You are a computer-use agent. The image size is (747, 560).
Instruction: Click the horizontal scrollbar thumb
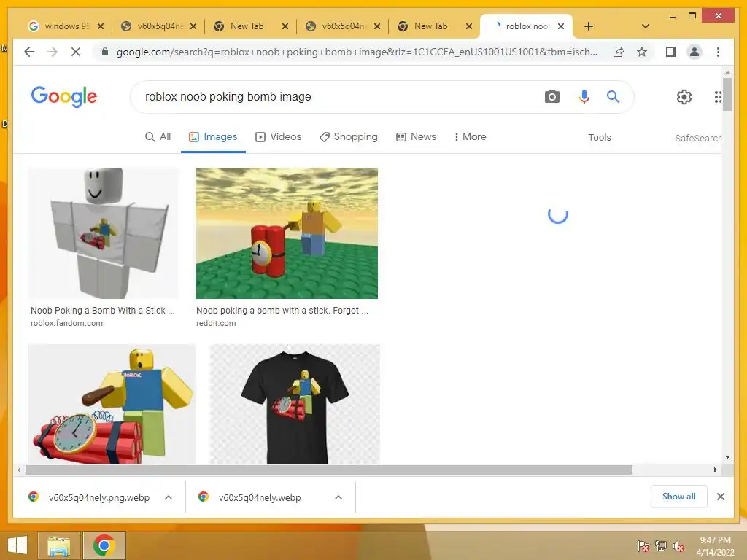tap(329, 470)
